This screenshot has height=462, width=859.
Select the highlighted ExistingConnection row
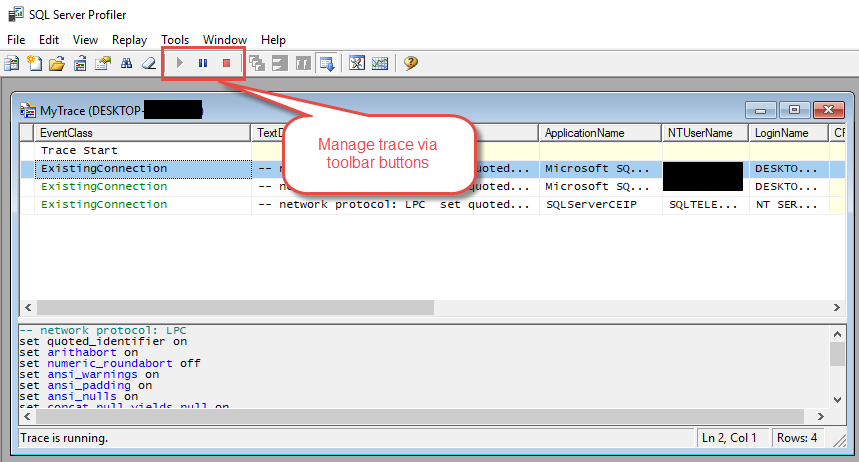tap(432, 168)
